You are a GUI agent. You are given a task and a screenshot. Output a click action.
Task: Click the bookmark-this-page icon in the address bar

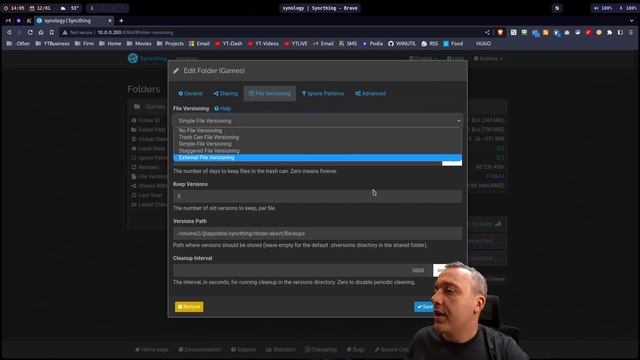52,32
